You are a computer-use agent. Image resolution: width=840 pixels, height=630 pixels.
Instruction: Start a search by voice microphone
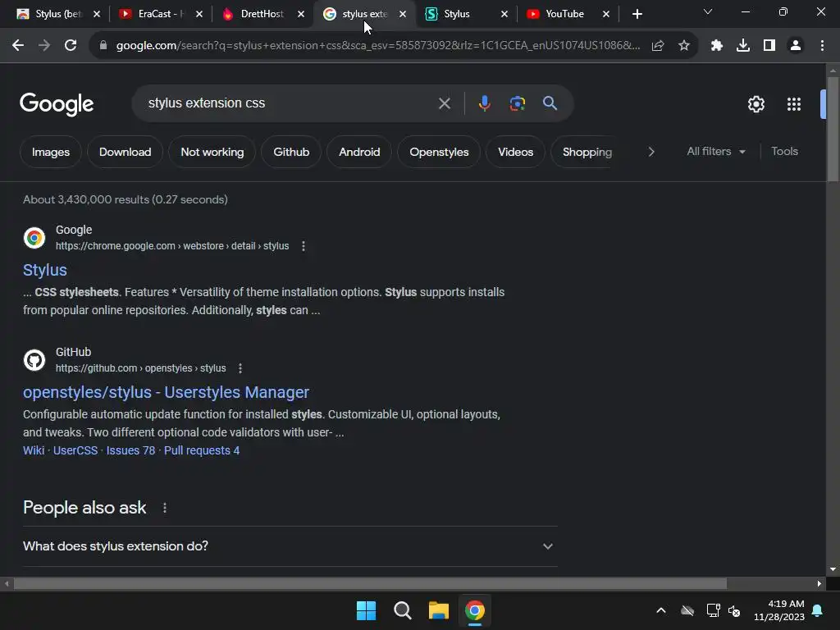tap(484, 103)
